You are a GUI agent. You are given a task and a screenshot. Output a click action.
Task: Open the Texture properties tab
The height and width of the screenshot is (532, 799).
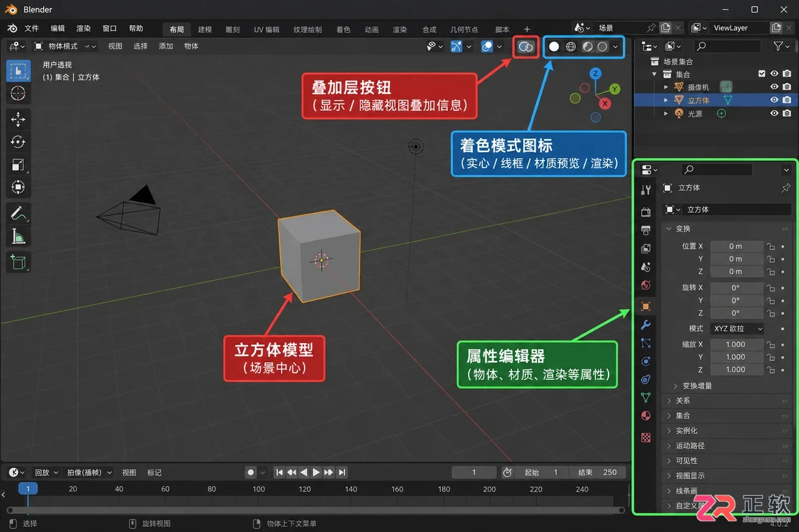[645, 437]
